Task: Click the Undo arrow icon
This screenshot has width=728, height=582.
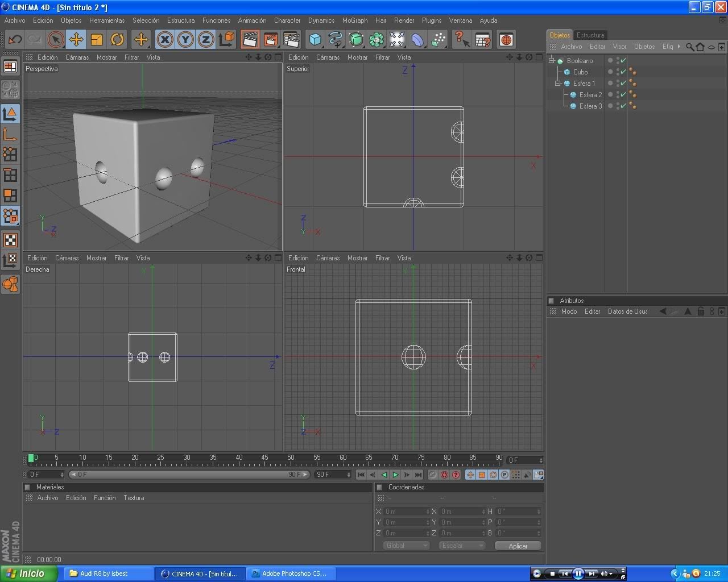Action: [15, 39]
